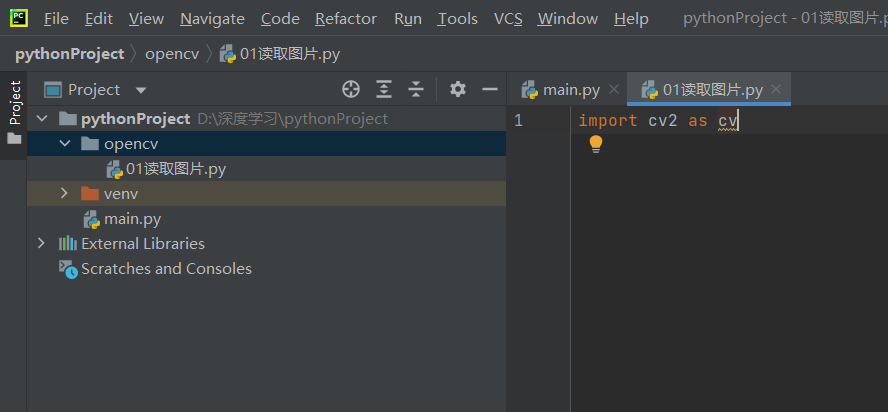
Task: Click the D:\深度学习\pythonProject path text
Action: 293,119
